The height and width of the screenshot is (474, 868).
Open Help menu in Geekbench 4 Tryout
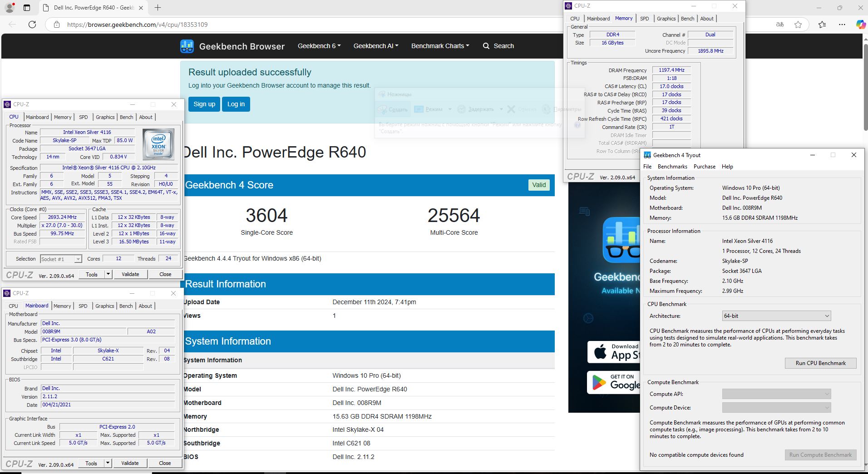coord(727,167)
